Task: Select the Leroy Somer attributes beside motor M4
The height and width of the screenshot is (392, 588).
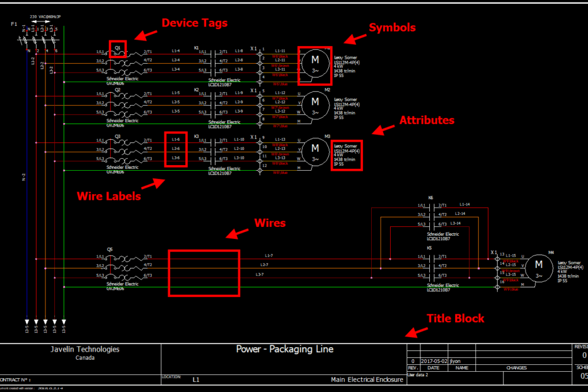Action: pyautogui.click(x=570, y=272)
